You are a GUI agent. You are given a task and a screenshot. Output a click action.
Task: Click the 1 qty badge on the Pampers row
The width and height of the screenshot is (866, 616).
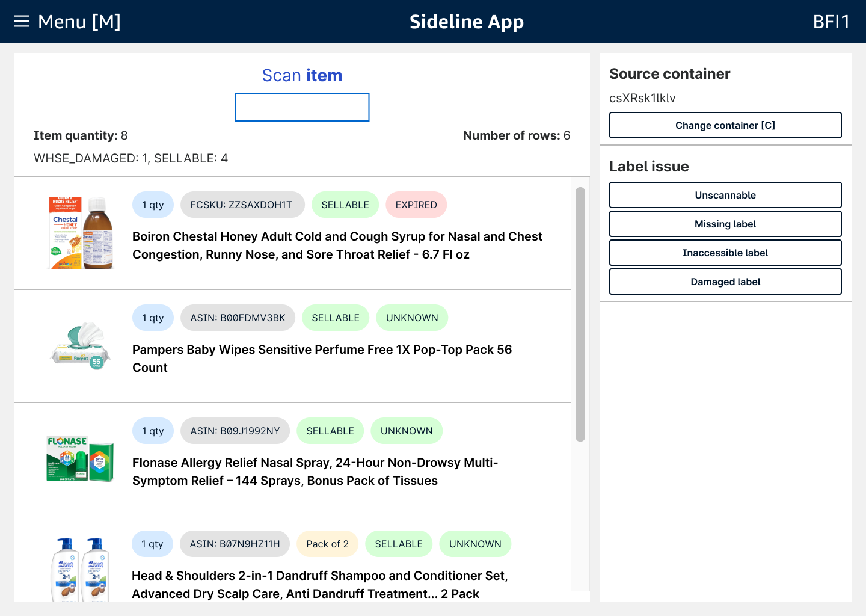[153, 318]
